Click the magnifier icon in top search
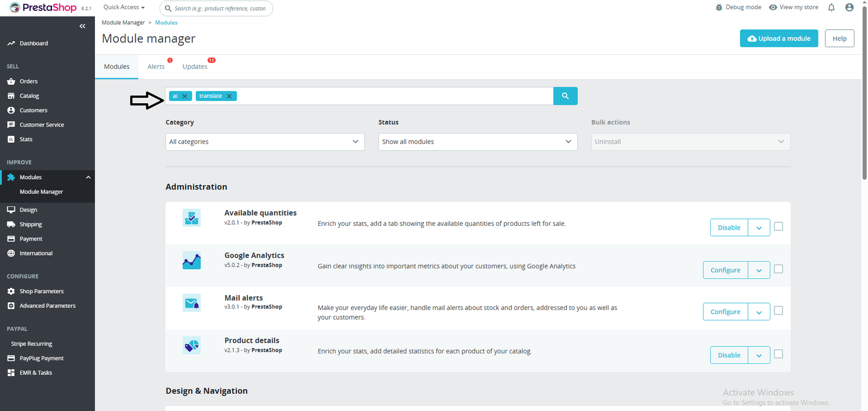Image resolution: width=868 pixels, height=411 pixels. point(168,9)
